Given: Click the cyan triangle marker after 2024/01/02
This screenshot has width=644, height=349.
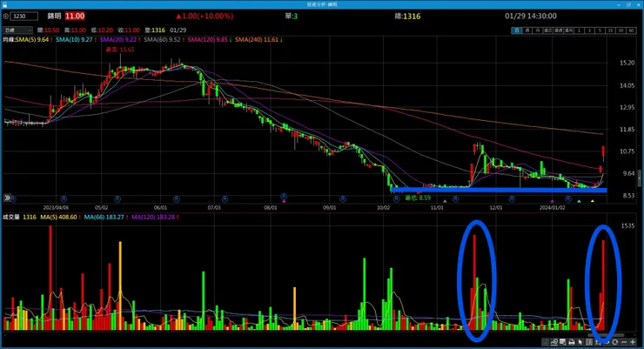Looking at the screenshot, I should pos(579,201).
